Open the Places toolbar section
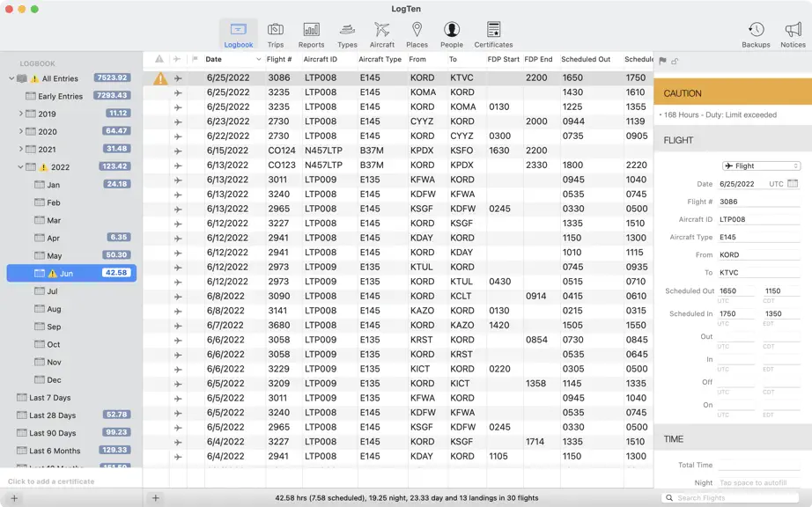This screenshot has height=507, width=812. 417,34
